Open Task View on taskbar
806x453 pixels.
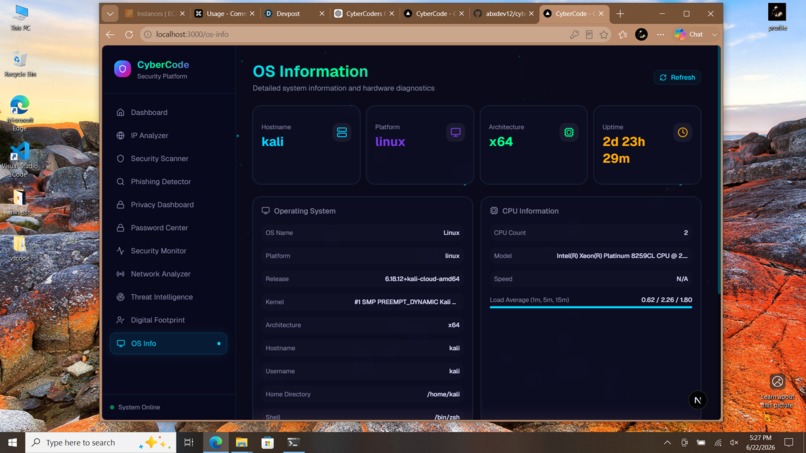coord(189,443)
